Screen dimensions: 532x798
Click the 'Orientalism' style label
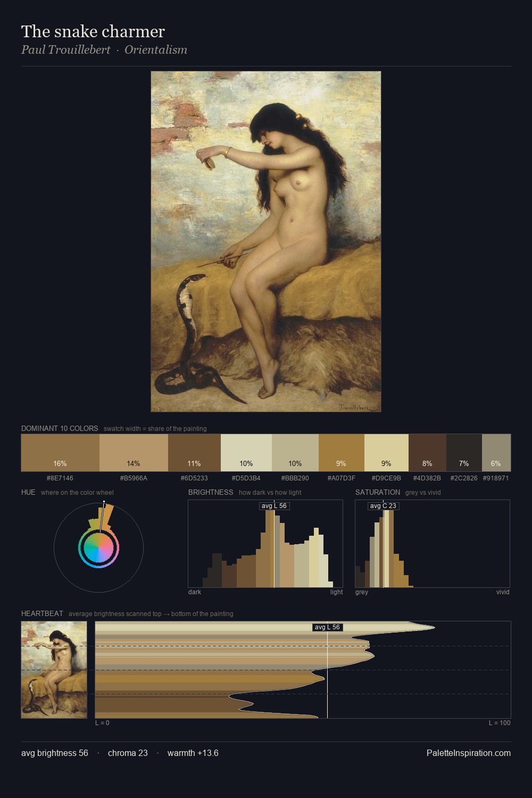click(x=156, y=50)
